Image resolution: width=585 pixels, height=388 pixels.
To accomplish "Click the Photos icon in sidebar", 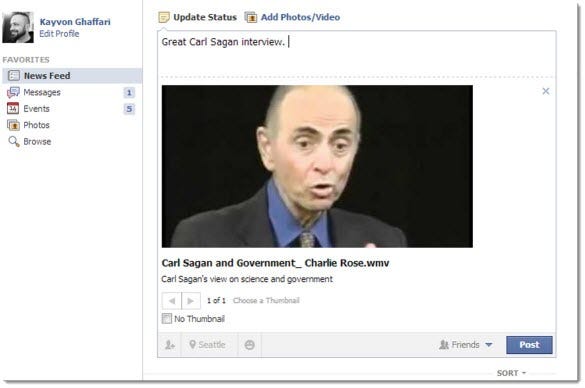I will [13, 125].
